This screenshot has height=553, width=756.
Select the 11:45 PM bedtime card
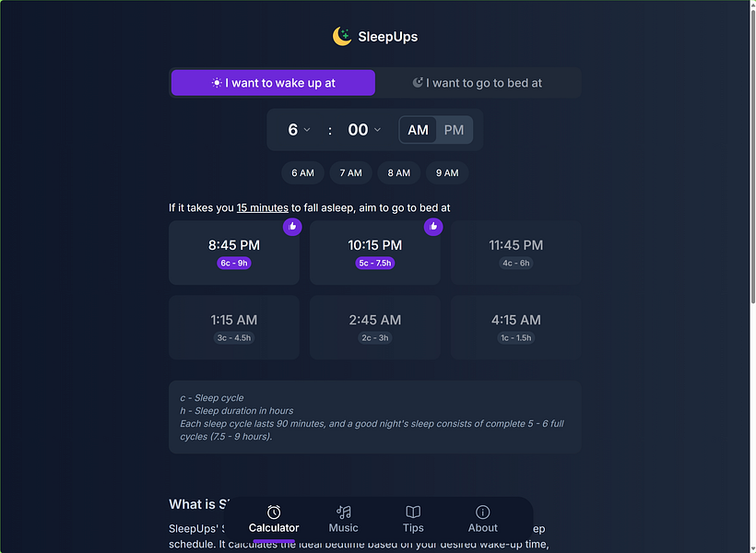[515, 253]
